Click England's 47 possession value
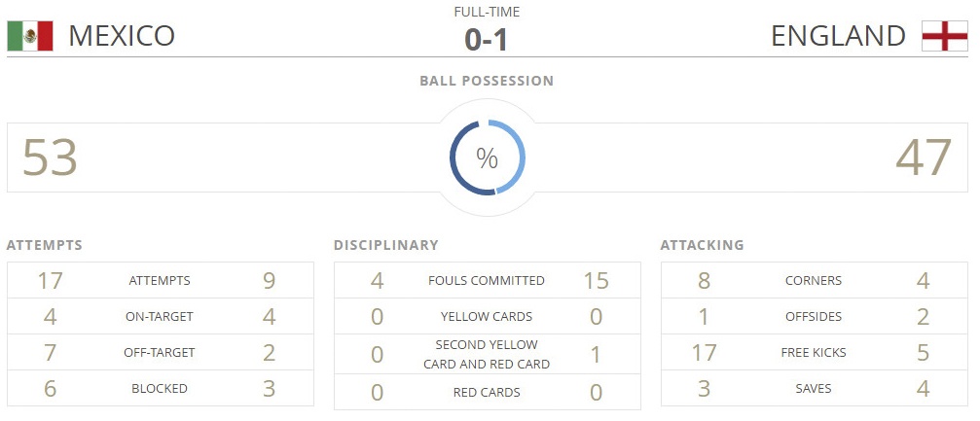The image size is (980, 421). pos(923,158)
